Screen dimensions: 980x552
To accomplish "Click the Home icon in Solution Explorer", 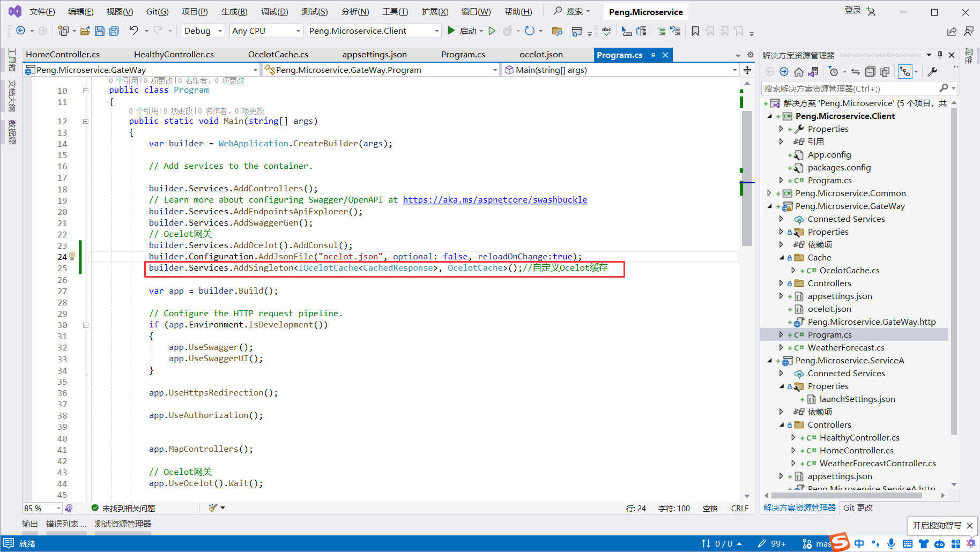I will (x=799, y=71).
